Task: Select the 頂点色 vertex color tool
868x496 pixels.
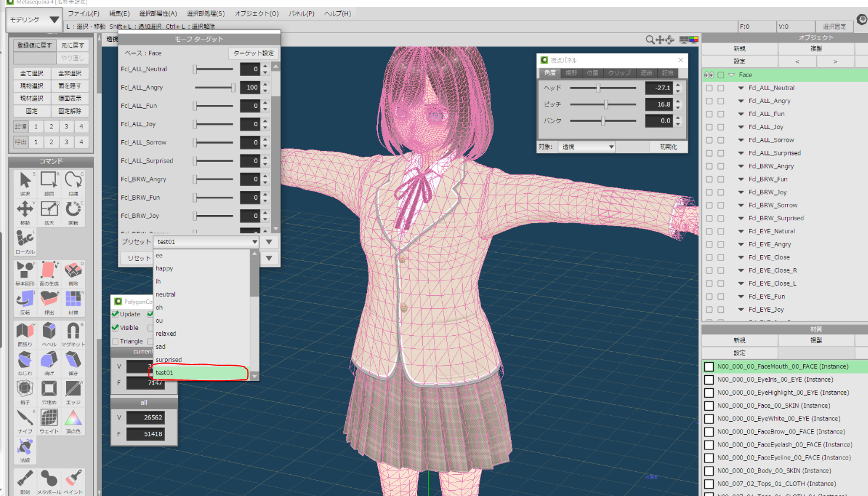Action: pos(73,421)
